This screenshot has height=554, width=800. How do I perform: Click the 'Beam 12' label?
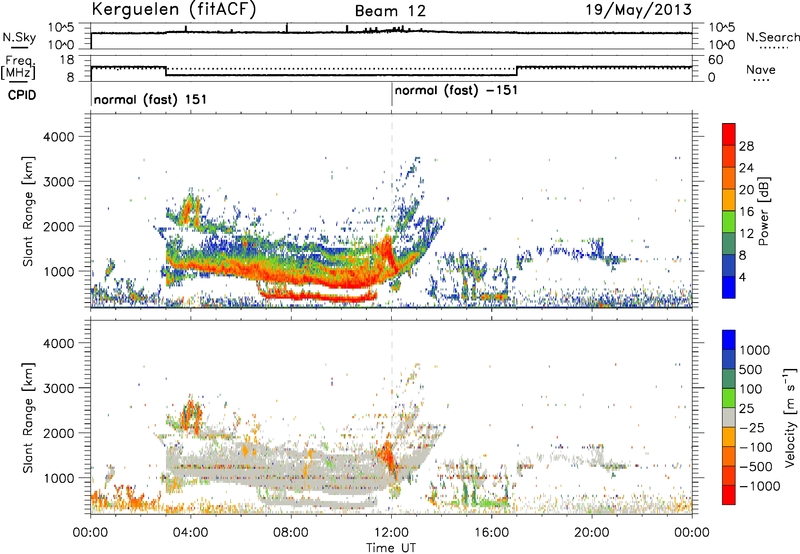(x=390, y=11)
